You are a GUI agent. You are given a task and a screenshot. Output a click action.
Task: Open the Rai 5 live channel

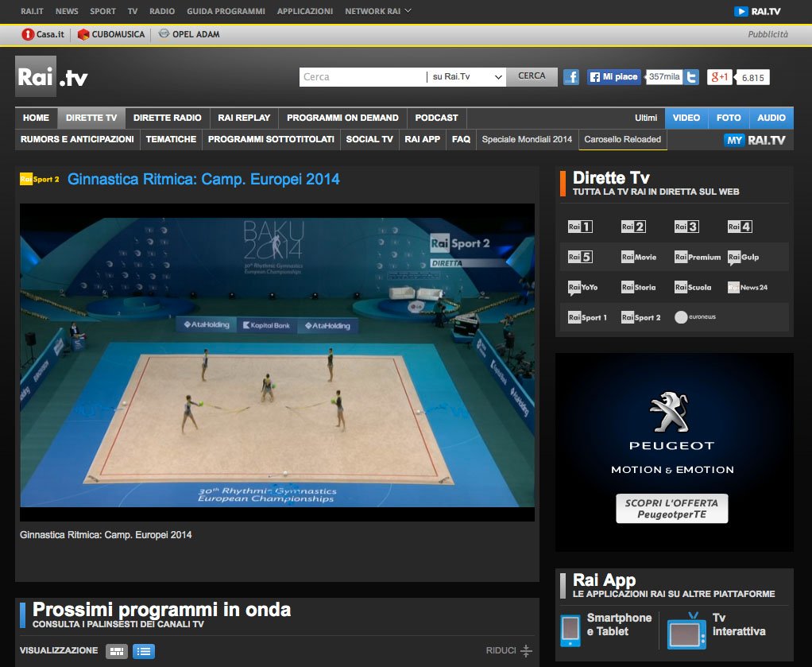tap(580, 257)
